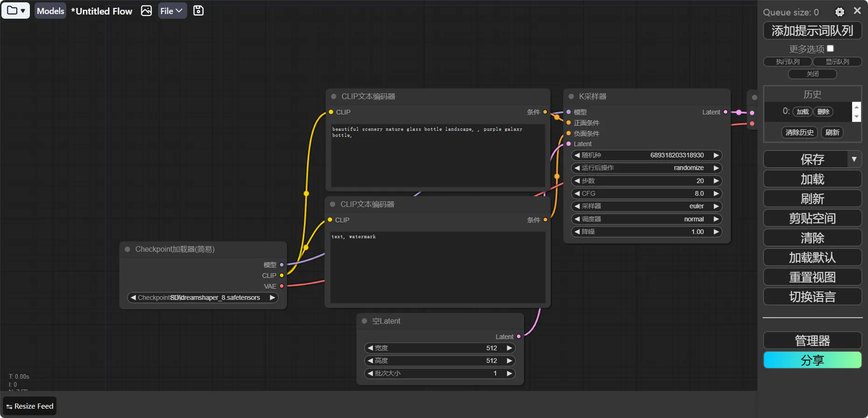Screen dimensions: 868x418
Task: Click the Resize Feed button
Action: (x=30, y=406)
